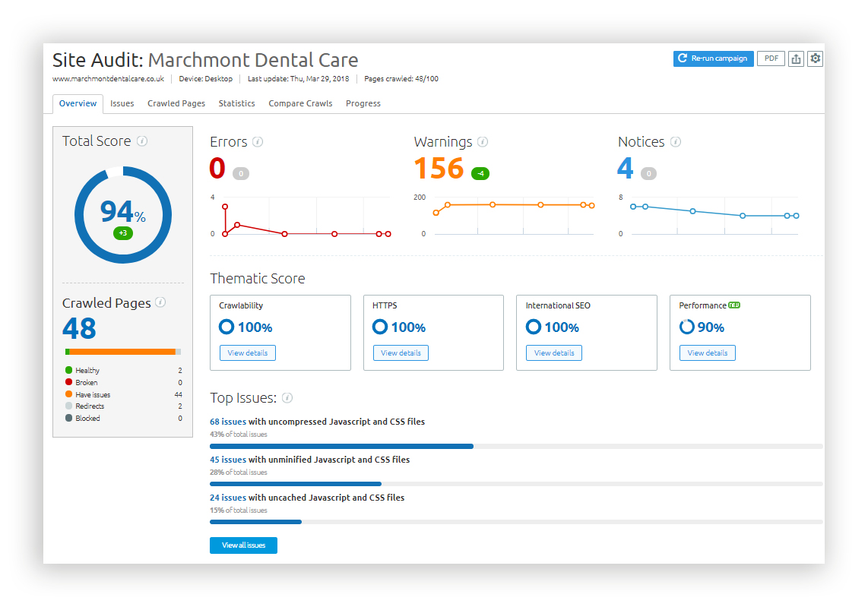Click the uncompressed files issue progress bar
Viewport: 868px width, 607px height.
(x=517, y=446)
